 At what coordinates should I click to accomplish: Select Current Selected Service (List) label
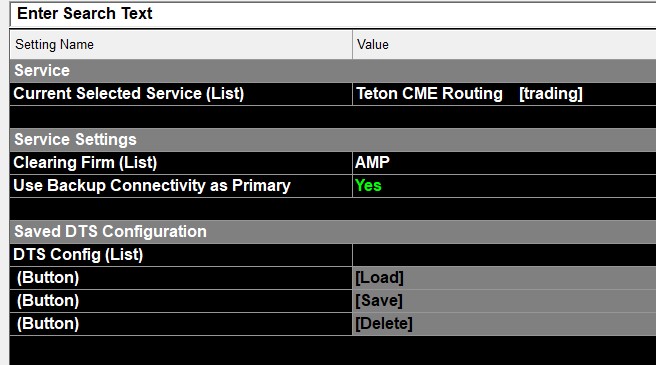click(x=181, y=94)
